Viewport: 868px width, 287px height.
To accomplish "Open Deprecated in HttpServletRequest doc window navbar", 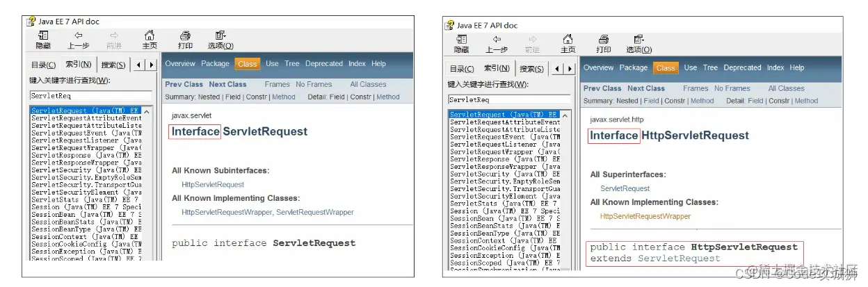I will [742, 67].
